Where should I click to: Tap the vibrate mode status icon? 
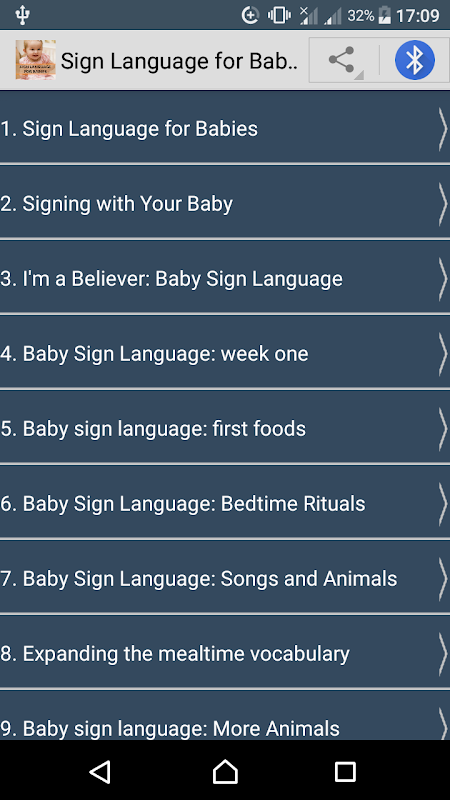(x=279, y=16)
